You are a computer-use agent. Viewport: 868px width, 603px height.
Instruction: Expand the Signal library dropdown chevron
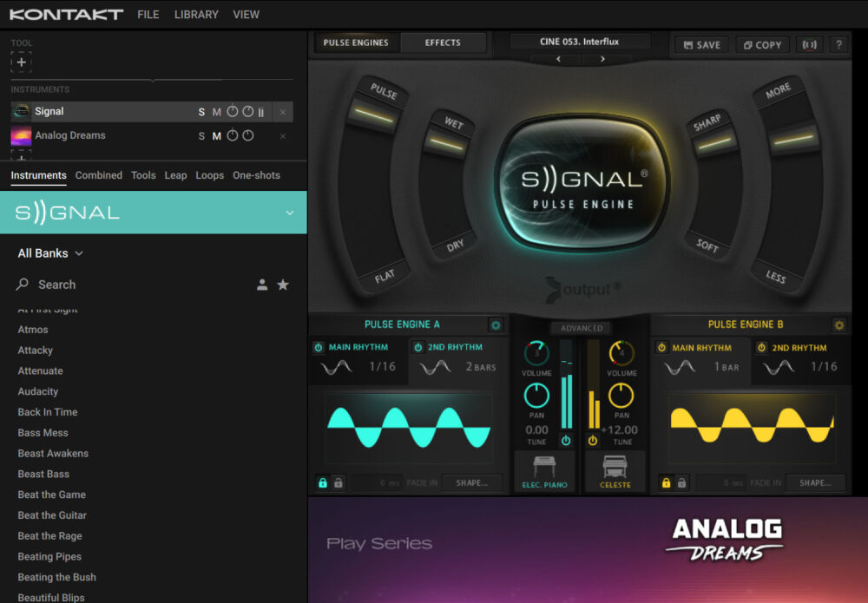click(x=290, y=213)
